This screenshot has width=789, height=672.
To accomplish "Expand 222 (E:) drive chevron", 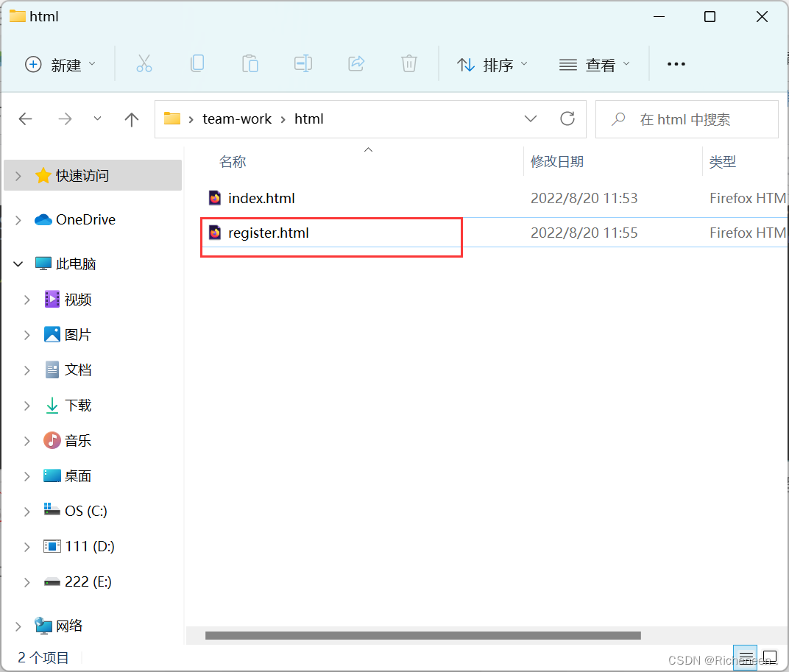I will coord(27,582).
